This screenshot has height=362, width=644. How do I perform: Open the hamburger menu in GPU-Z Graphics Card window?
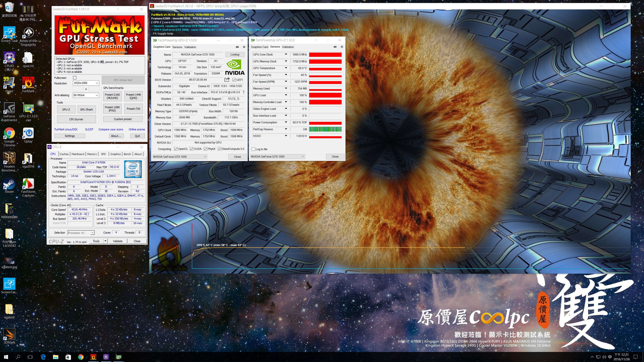[x=244, y=47]
